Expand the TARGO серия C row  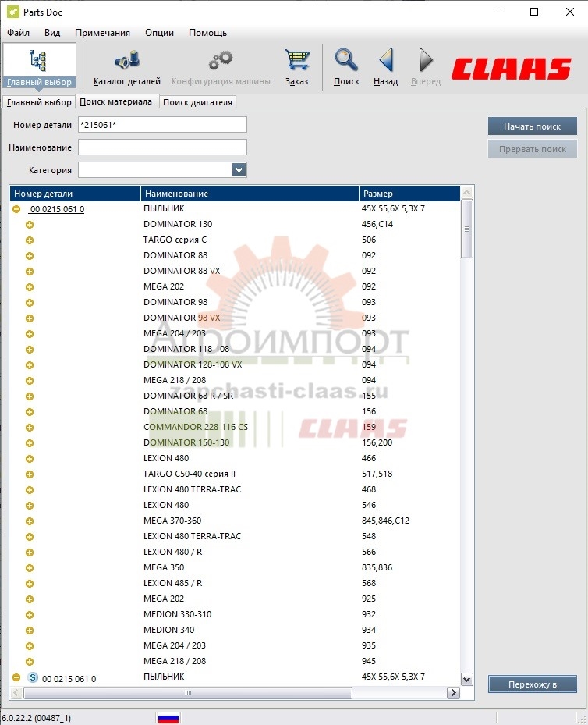click(30, 240)
